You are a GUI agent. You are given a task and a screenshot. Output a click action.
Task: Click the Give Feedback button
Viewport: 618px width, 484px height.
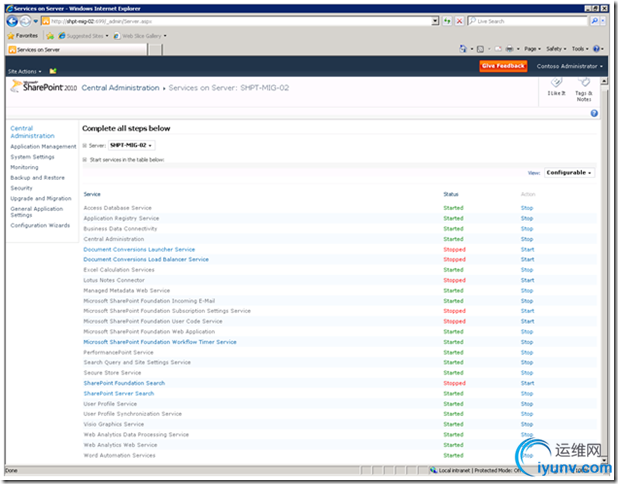(x=503, y=66)
